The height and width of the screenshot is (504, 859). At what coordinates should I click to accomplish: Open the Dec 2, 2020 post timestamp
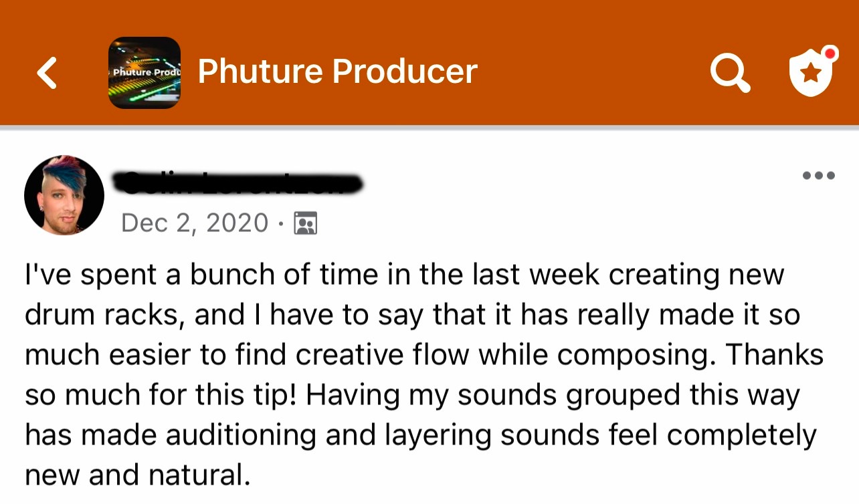(x=195, y=223)
